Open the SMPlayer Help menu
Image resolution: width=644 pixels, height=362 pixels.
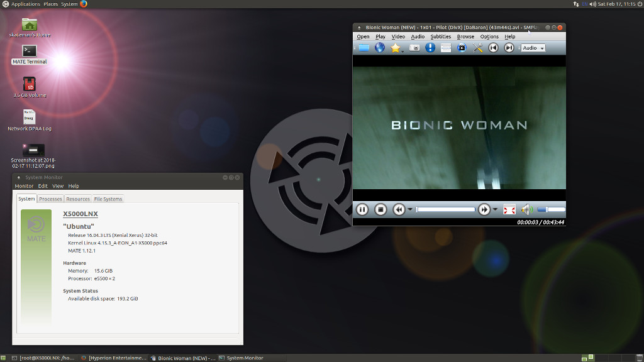coord(509,36)
